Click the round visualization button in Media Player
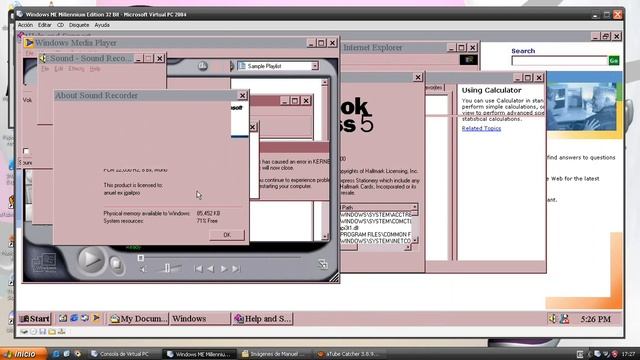This screenshot has height=360, width=640. 202,66
